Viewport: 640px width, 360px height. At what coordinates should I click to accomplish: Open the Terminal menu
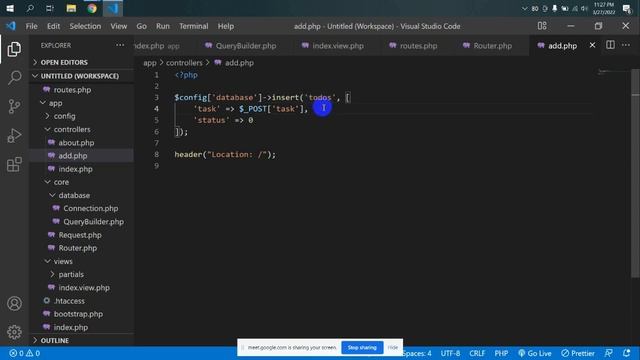(x=193, y=26)
